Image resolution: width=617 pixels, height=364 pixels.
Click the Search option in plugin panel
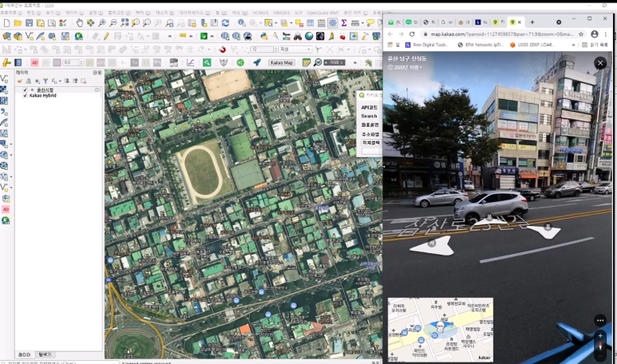(x=369, y=116)
